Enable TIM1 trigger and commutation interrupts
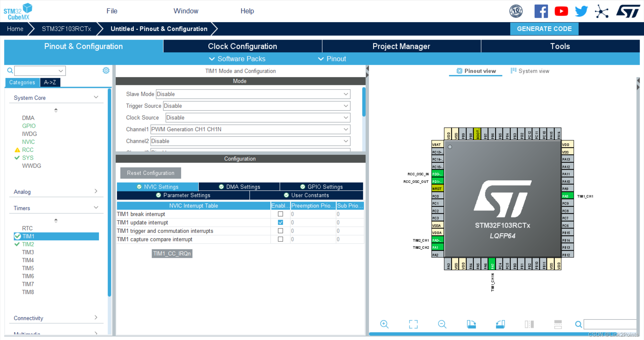 point(280,231)
